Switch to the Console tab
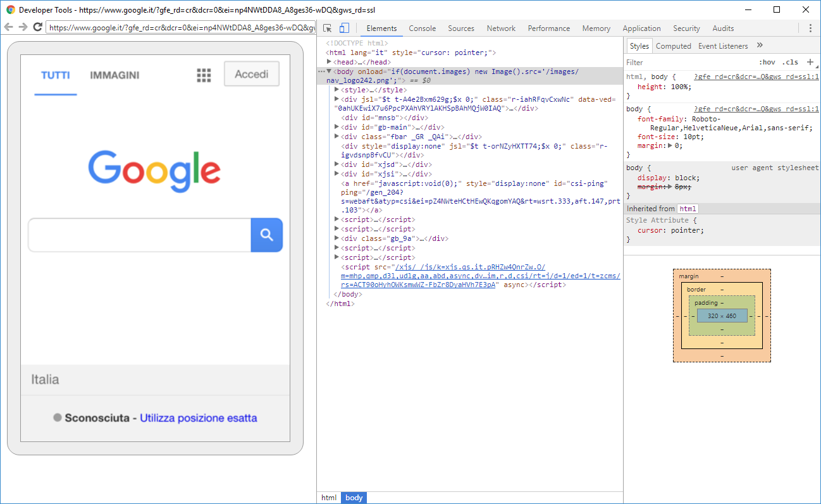The height and width of the screenshot is (504, 821). [422, 28]
